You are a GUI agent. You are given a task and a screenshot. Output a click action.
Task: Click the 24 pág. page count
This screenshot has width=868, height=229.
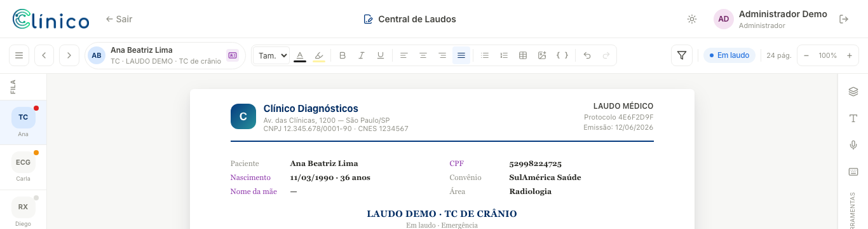click(x=778, y=55)
